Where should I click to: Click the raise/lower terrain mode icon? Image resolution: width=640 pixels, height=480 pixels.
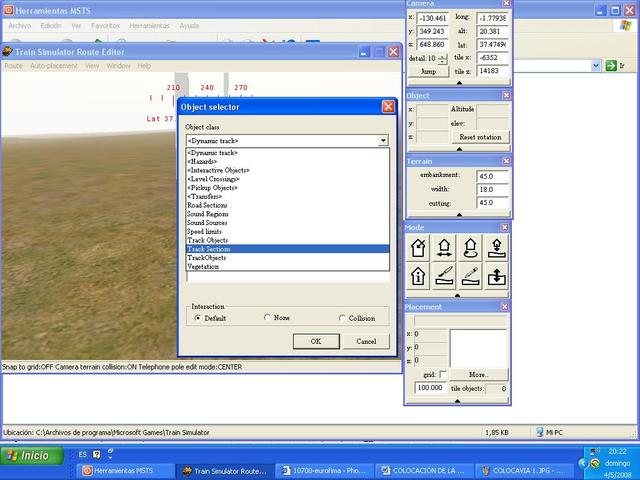click(x=495, y=275)
